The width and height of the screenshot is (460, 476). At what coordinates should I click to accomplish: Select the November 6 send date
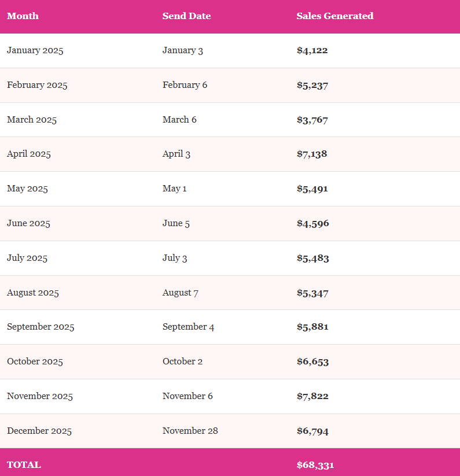click(x=187, y=396)
